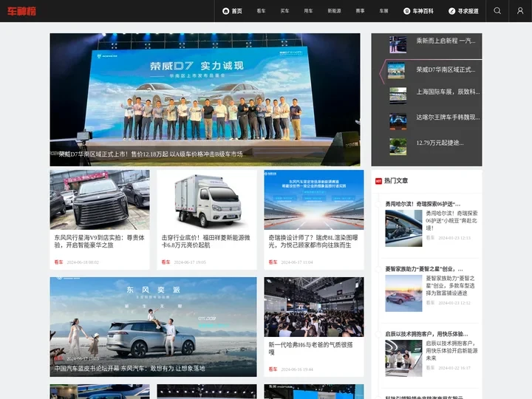The image size is (532, 399).
Task: Open 车神百科 menu text
Action: click(423, 11)
